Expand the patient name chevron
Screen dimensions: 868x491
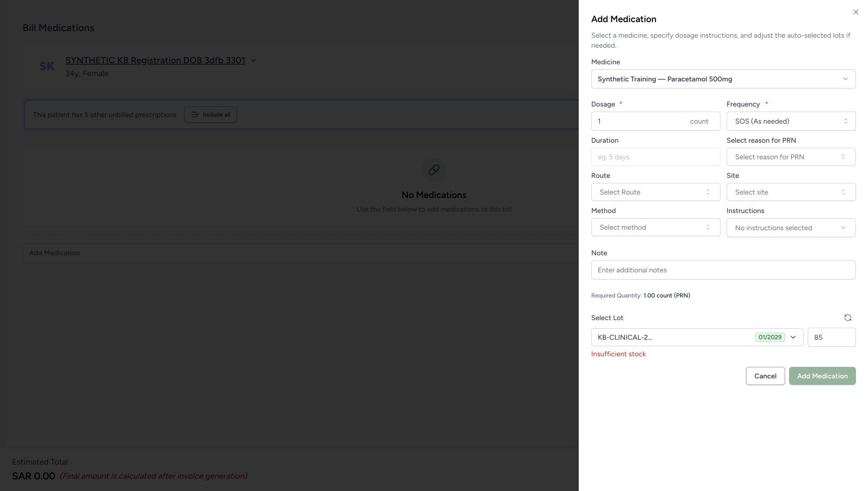coord(253,60)
